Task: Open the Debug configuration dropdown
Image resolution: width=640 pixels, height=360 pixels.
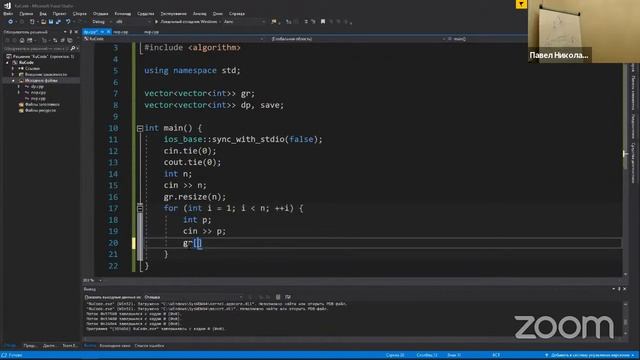Action: (101, 22)
